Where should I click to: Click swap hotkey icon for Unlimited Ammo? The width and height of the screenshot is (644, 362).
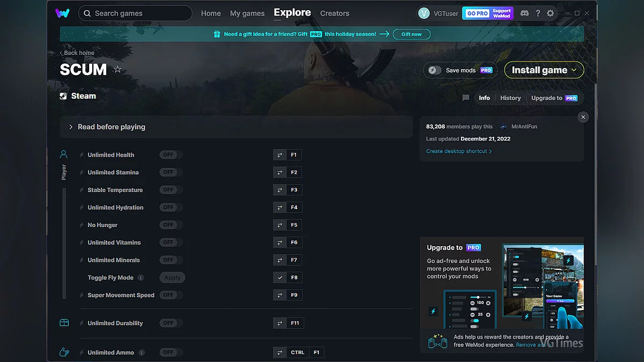point(280,352)
